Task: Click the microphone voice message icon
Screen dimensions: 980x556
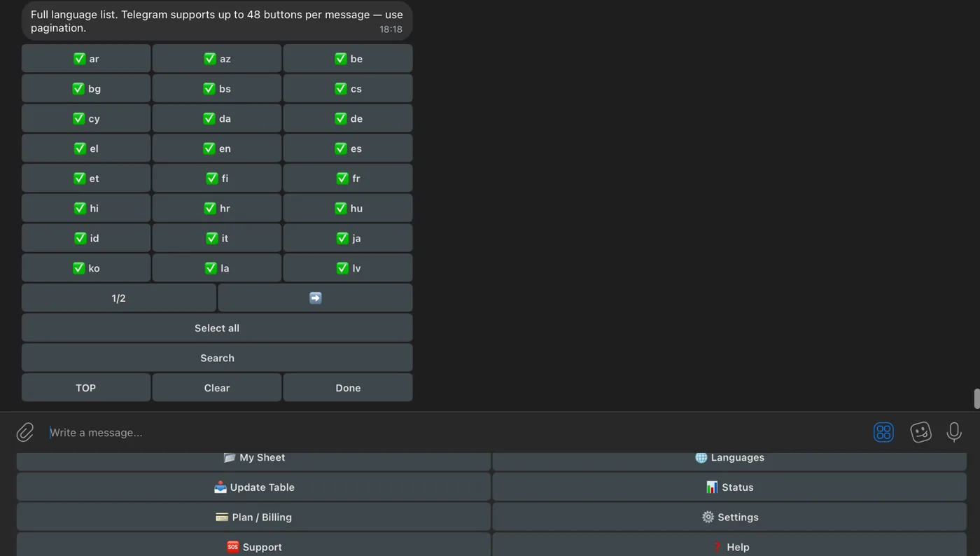Action: 954,432
